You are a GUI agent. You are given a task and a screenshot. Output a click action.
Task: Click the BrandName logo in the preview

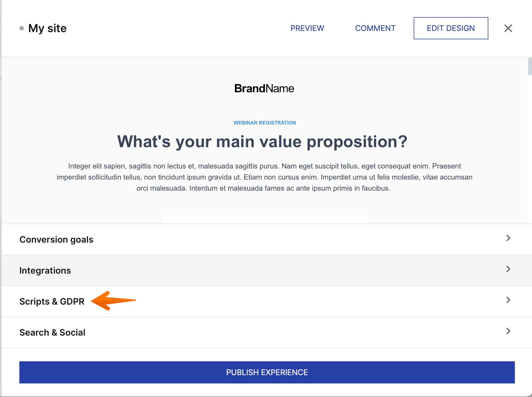(264, 89)
